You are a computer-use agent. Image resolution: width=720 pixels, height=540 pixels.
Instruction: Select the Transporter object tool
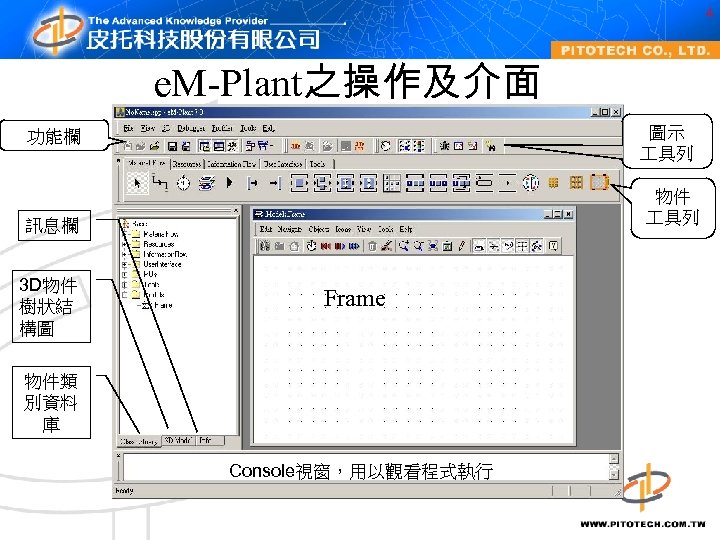pos(599,183)
